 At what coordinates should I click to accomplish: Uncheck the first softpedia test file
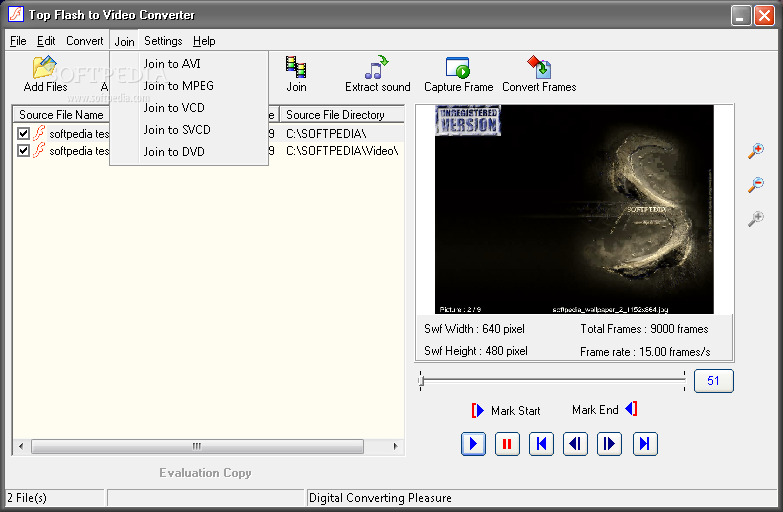[x=23, y=133]
